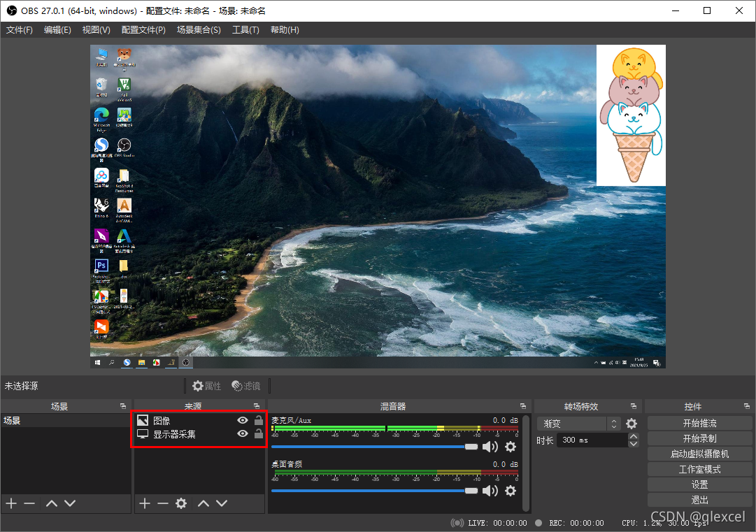756x532 pixels.
Task: Open the 文件(F) menu
Action: (20, 30)
